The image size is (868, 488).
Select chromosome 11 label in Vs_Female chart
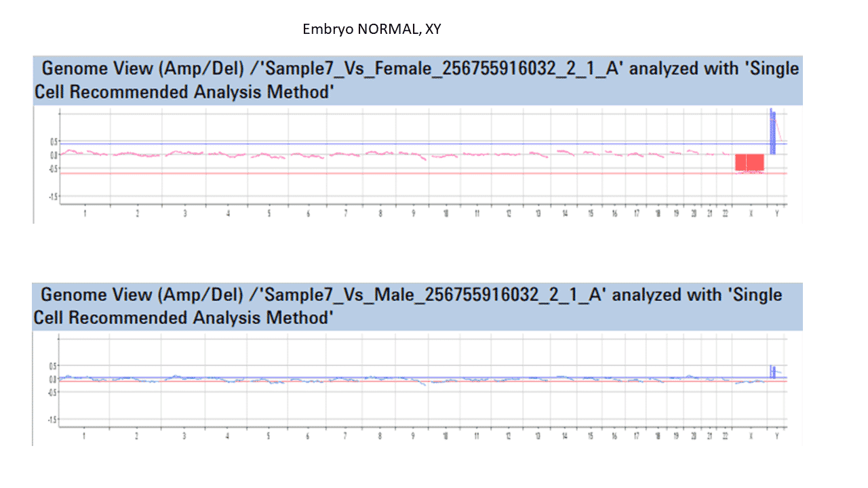click(477, 213)
